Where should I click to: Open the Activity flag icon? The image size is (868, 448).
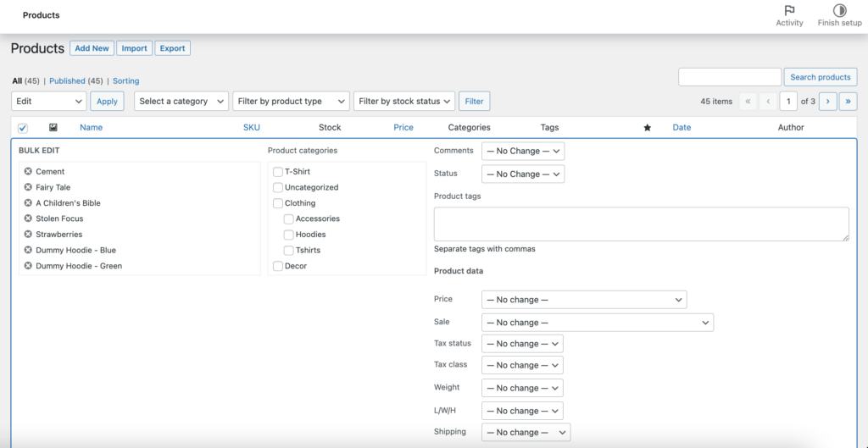coord(789,10)
